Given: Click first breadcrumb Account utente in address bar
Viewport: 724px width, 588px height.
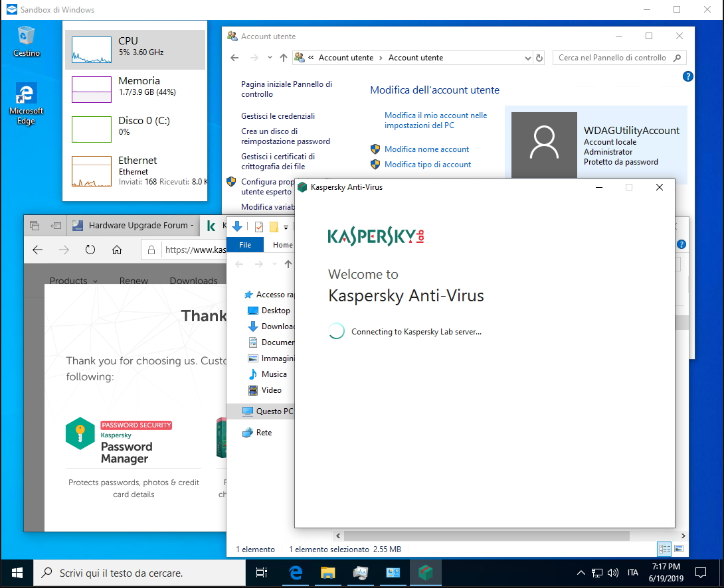Looking at the screenshot, I should [346, 58].
